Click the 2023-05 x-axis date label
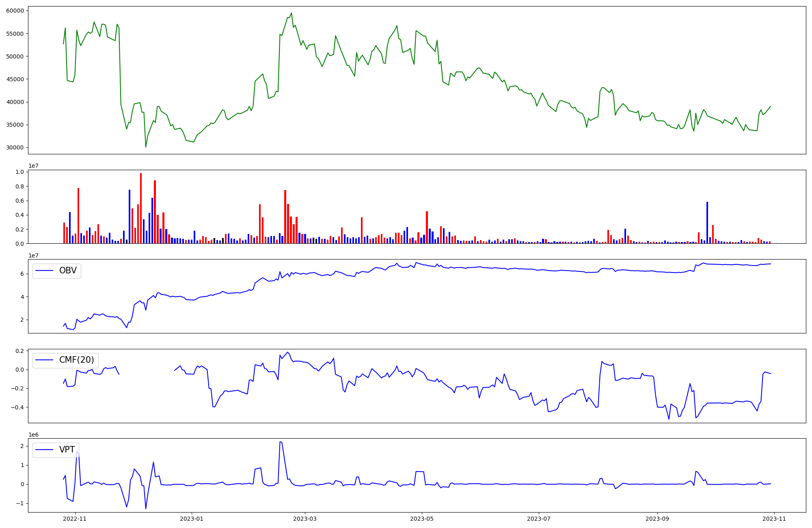 (422, 519)
